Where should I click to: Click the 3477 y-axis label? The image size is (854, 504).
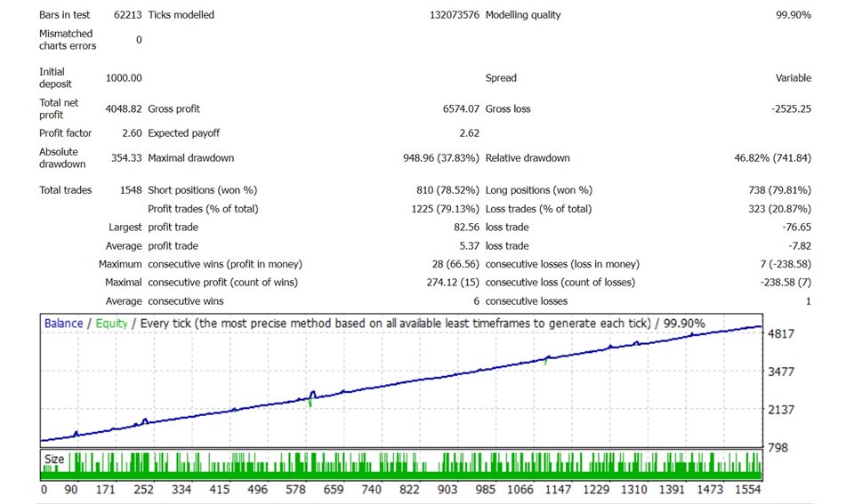[781, 372]
